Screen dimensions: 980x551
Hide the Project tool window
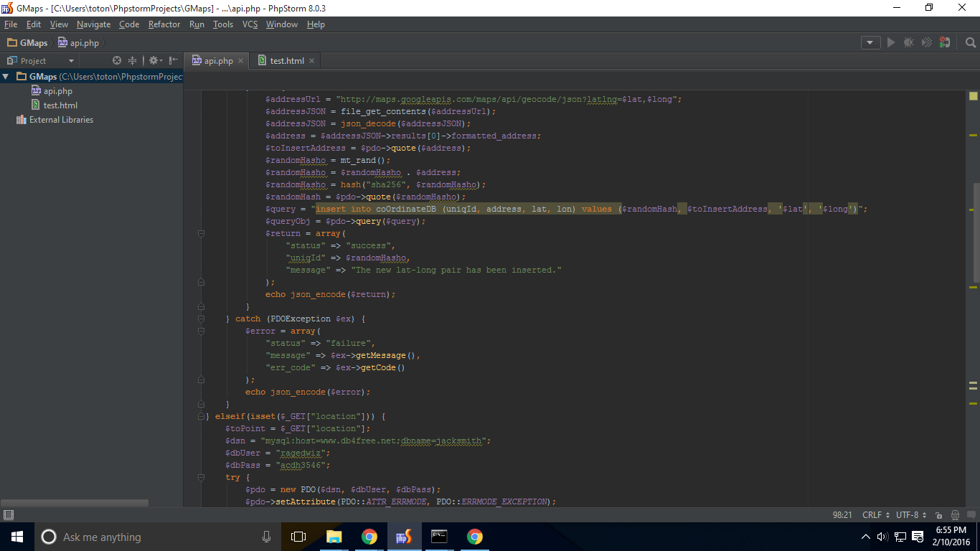173,60
